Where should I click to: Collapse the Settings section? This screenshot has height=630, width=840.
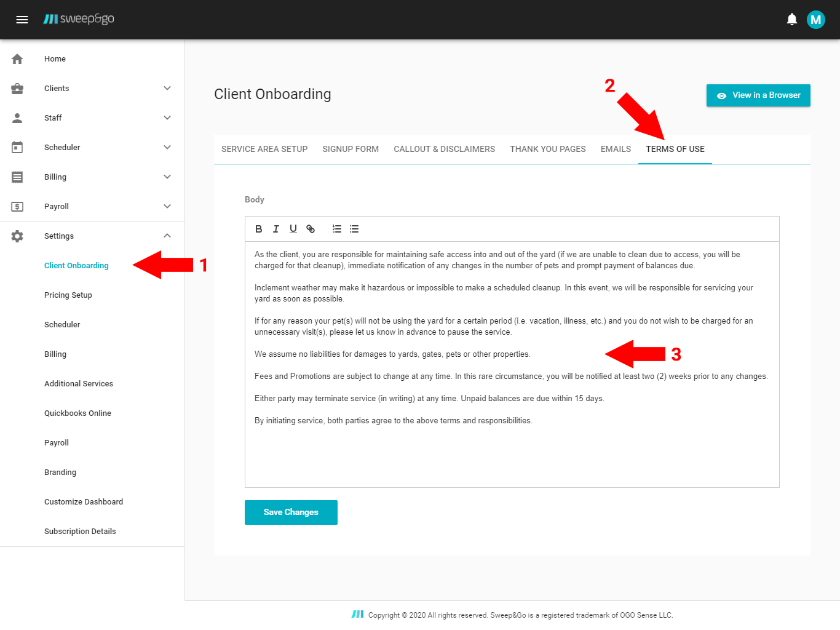coord(167,236)
